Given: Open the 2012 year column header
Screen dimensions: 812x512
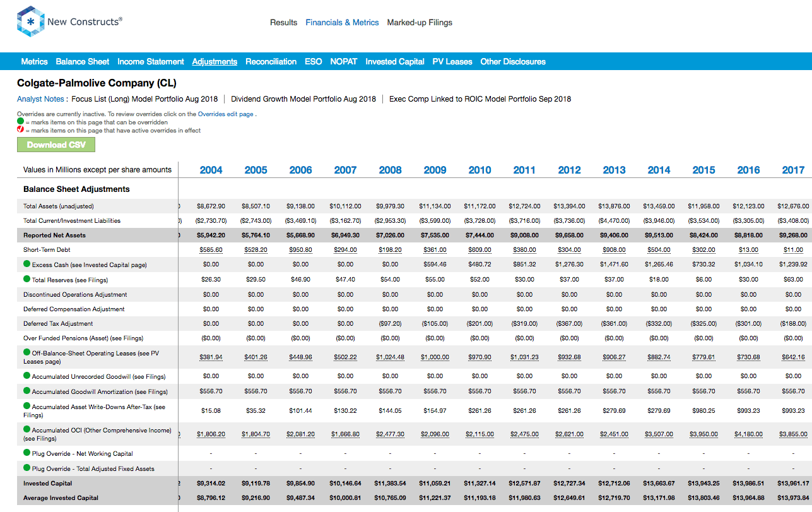Looking at the screenshot, I should click(569, 170).
